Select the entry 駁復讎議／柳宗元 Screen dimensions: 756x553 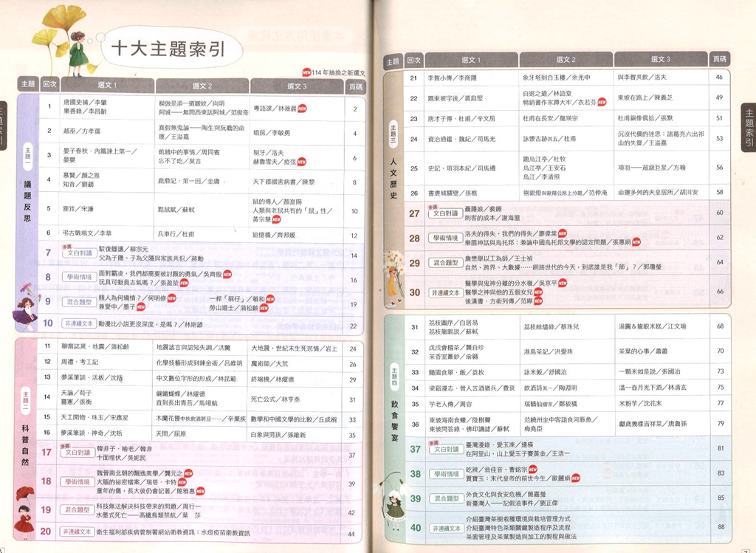click(123, 250)
